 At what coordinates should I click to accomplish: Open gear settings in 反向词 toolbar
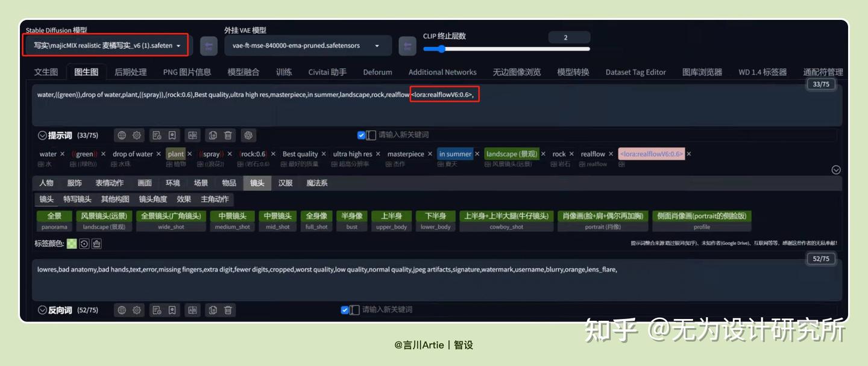137,310
